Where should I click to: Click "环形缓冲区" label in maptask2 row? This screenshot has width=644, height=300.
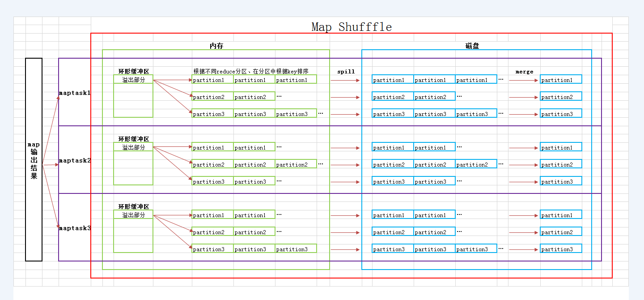coord(133,139)
